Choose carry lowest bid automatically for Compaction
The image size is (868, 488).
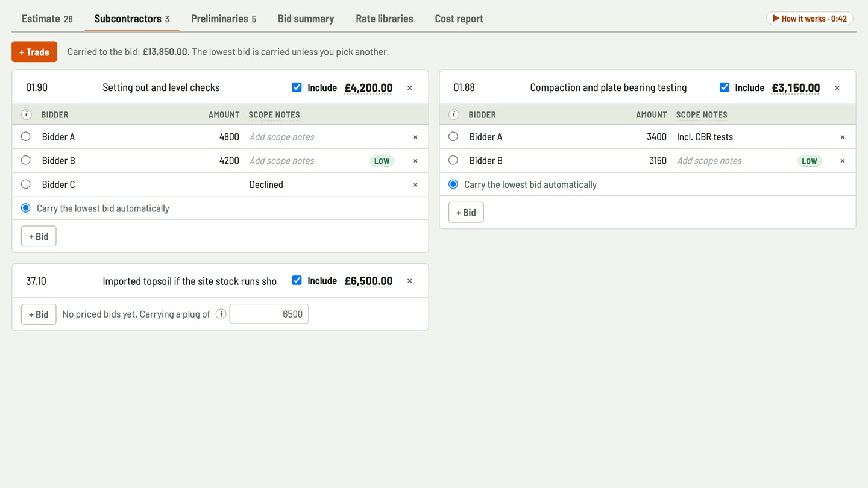[453, 184]
